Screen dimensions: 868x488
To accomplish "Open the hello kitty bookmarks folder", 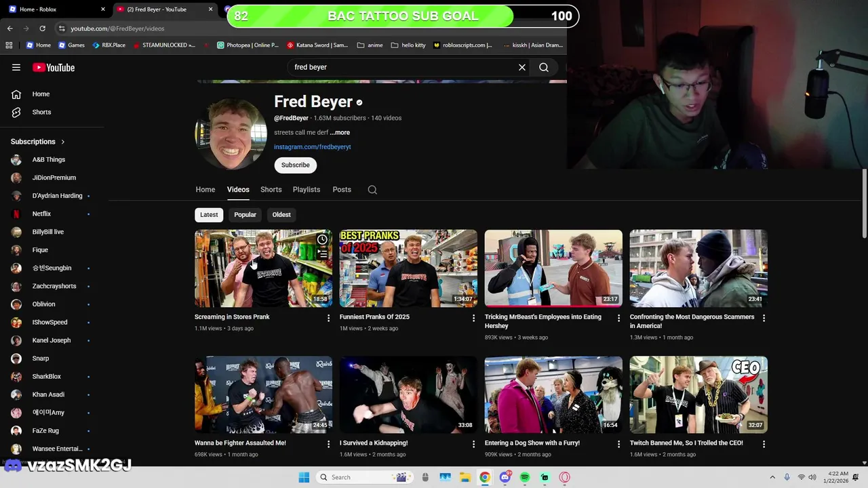I will [408, 45].
